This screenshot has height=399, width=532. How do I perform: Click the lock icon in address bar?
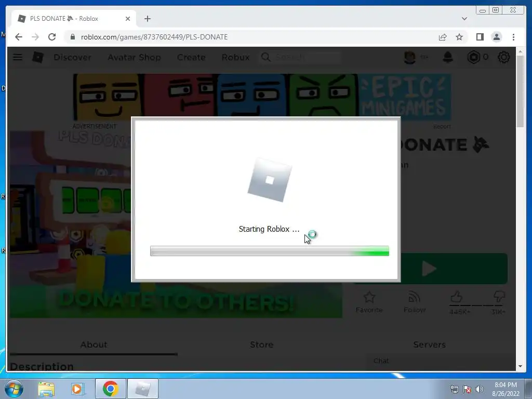click(72, 37)
